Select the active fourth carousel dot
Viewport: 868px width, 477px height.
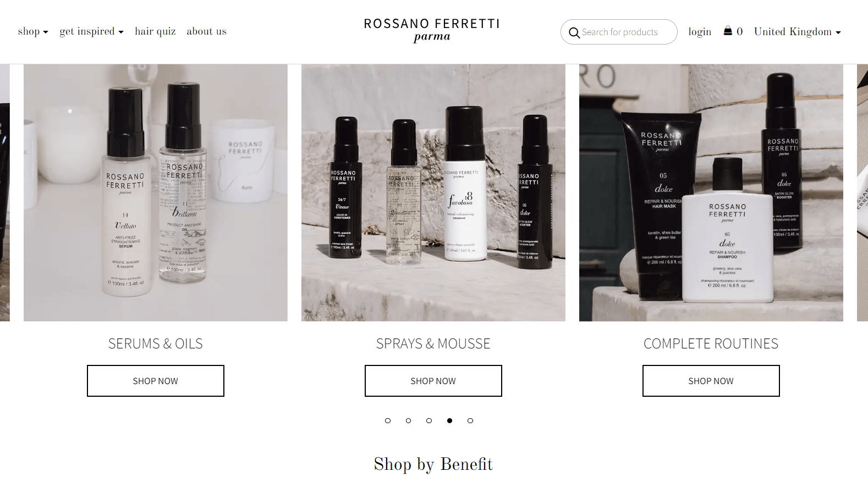click(449, 420)
